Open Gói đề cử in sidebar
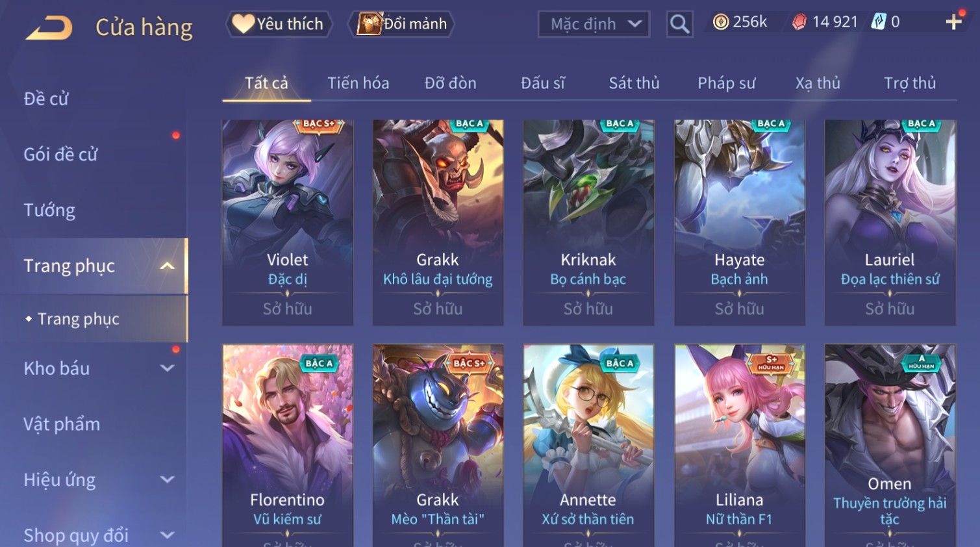The height and width of the screenshot is (547, 980). click(x=60, y=155)
